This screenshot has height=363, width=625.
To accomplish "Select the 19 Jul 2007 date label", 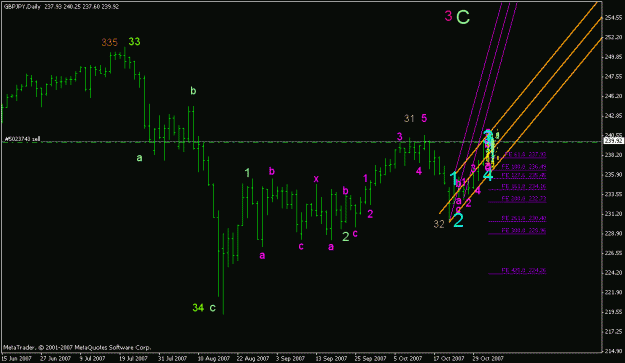I will click(133, 358).
